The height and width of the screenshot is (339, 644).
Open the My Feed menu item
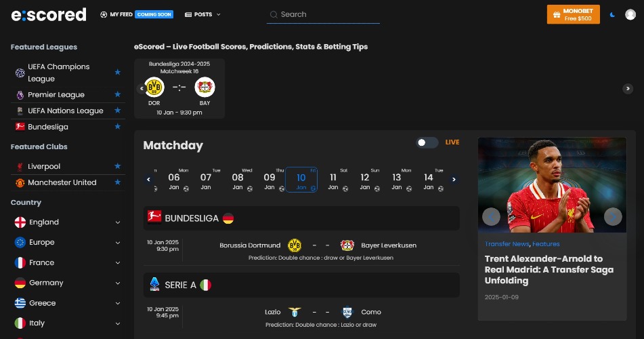(116, 14)
